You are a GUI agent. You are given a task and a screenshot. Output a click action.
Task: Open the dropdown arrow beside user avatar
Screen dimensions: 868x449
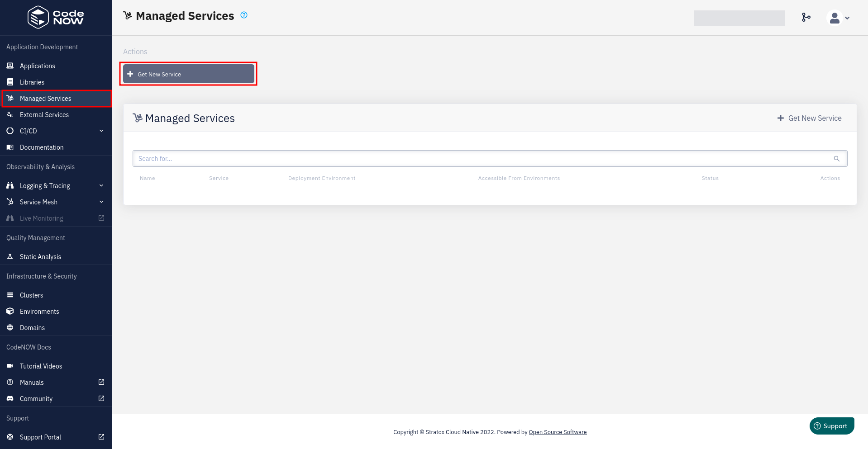tap(847, 18)
